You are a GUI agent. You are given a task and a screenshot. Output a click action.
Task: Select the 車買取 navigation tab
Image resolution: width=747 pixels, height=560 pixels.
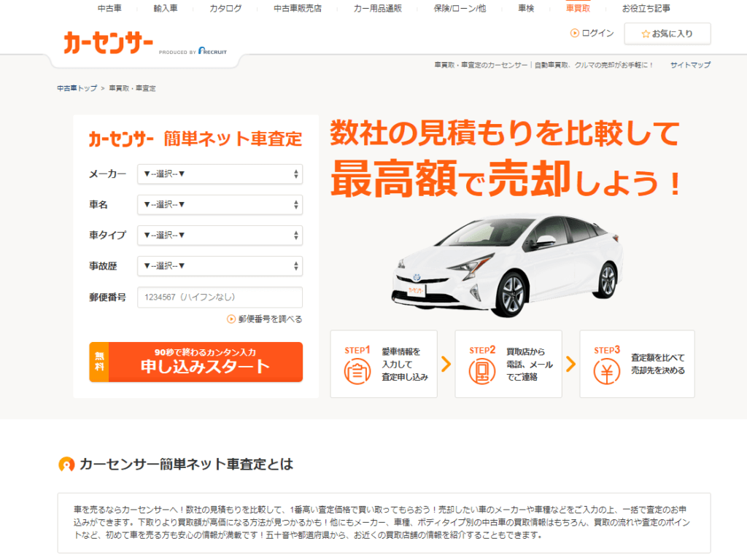[578, 8]
